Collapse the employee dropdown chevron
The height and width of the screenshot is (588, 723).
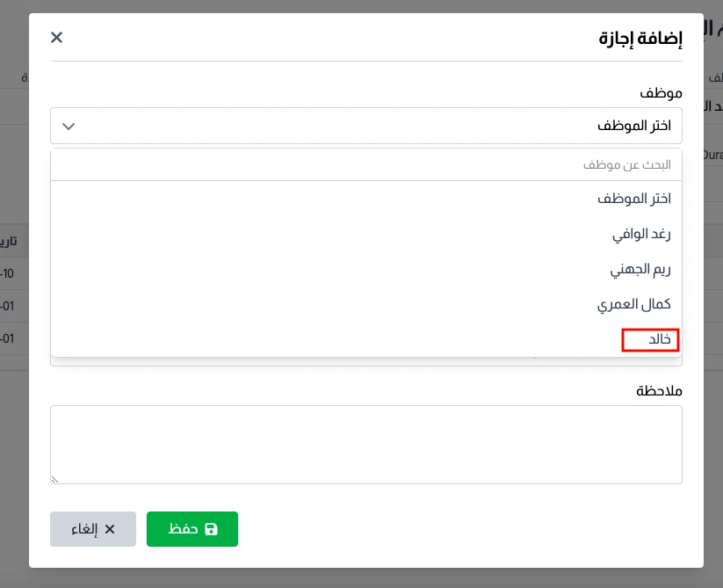point(69,126)
